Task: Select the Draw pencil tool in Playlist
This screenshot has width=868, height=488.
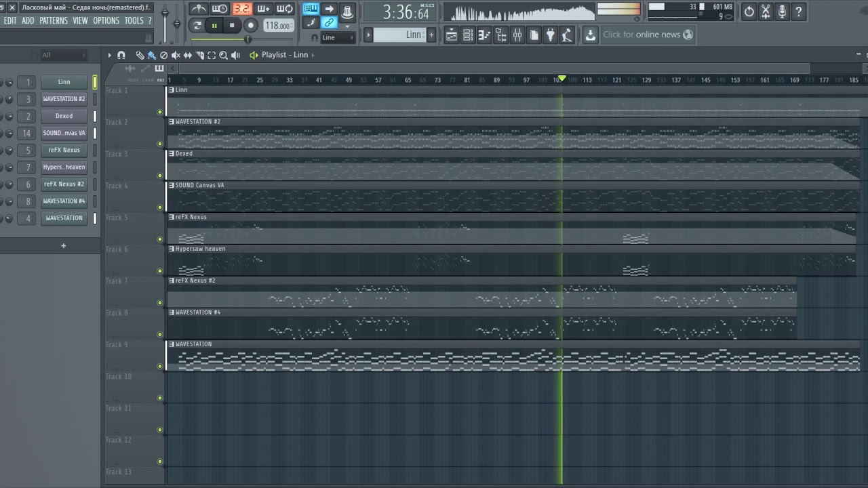Action: [x=140, y=55]
